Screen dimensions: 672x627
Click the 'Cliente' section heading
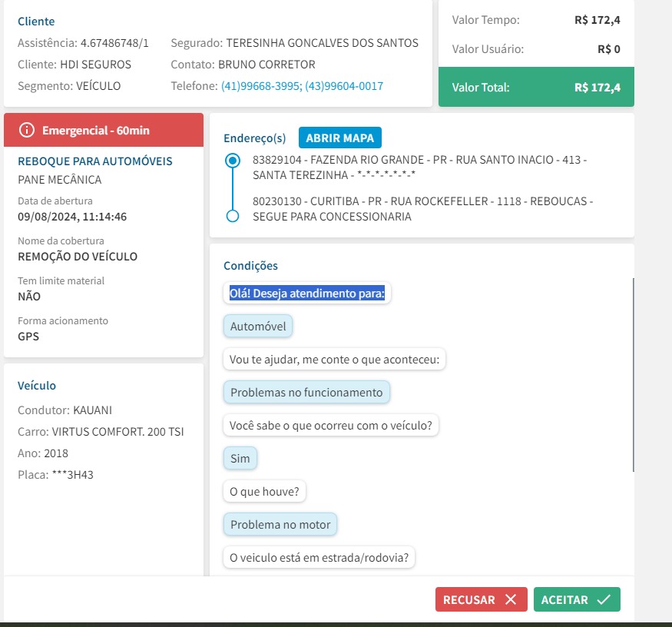click(36, 21)
